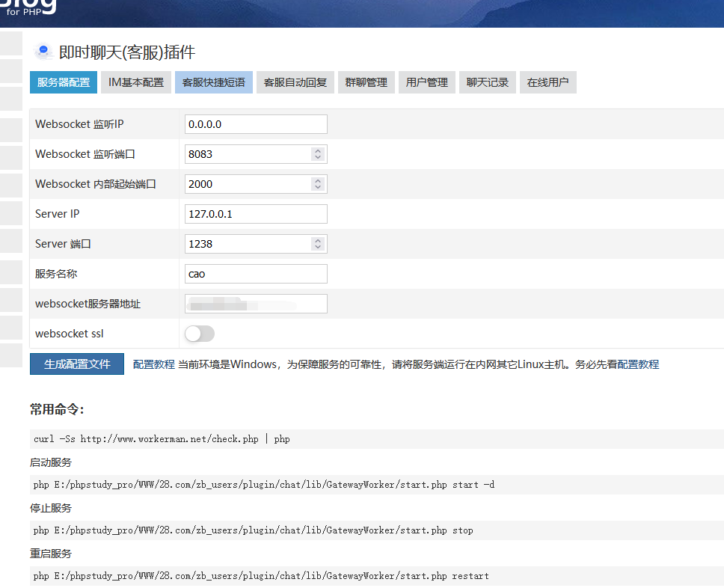
Task: Edit the 服务名称 field containing cao
Action: 256,274
